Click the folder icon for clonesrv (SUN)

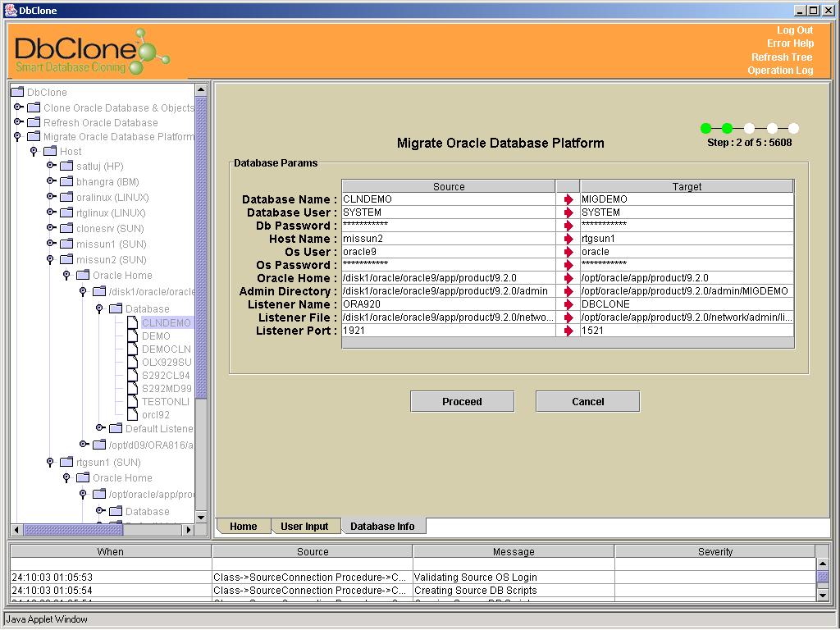(66, 228)
